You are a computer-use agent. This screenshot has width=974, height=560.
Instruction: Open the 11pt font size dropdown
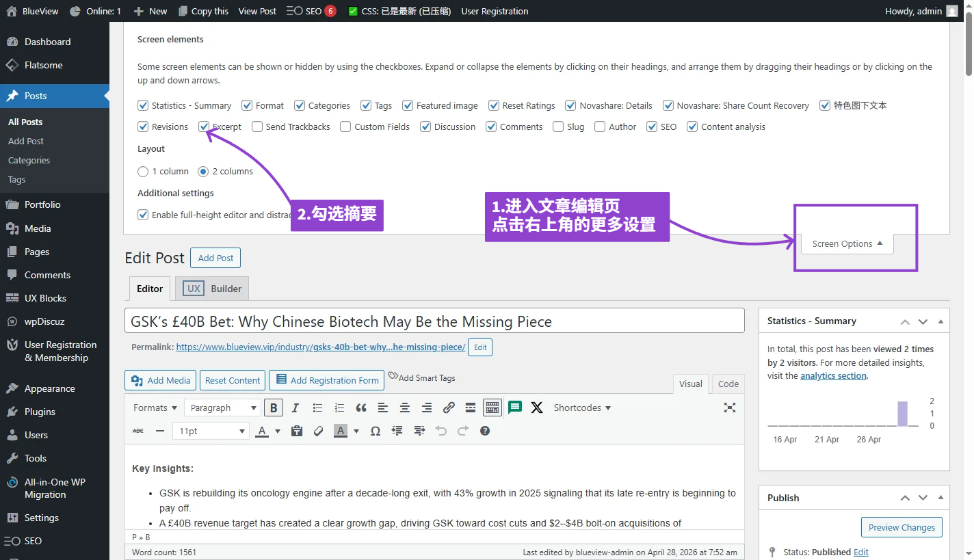click(x=211, y=431)
